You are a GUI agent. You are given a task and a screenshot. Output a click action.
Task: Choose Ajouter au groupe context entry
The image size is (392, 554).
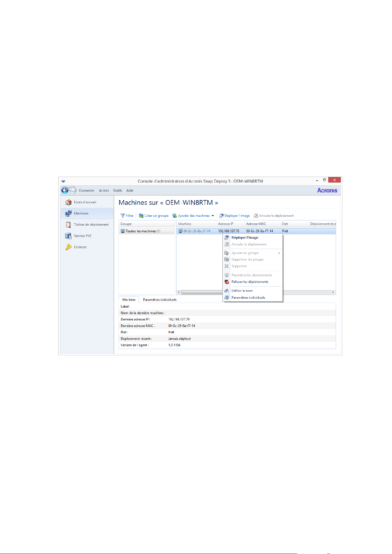[253, 253]
